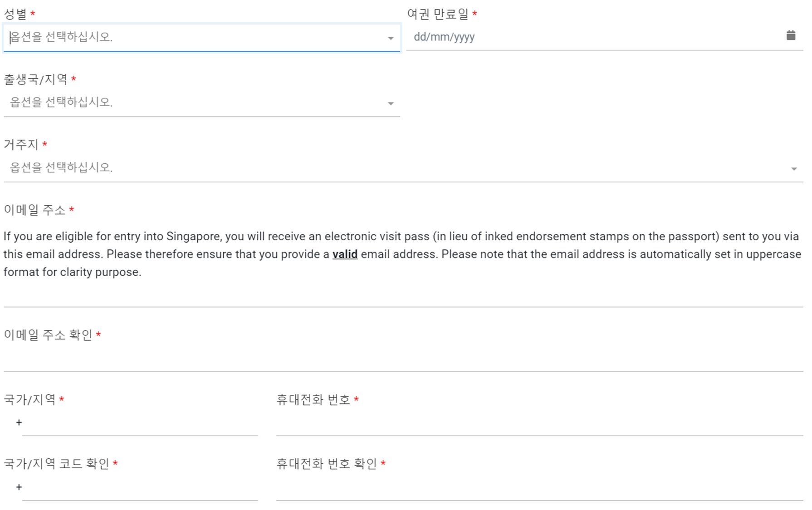The height and width of the screenshot is (510, 812).
Task: Click the 국가/지역 코드 확인 input
Action: point(136,490)
